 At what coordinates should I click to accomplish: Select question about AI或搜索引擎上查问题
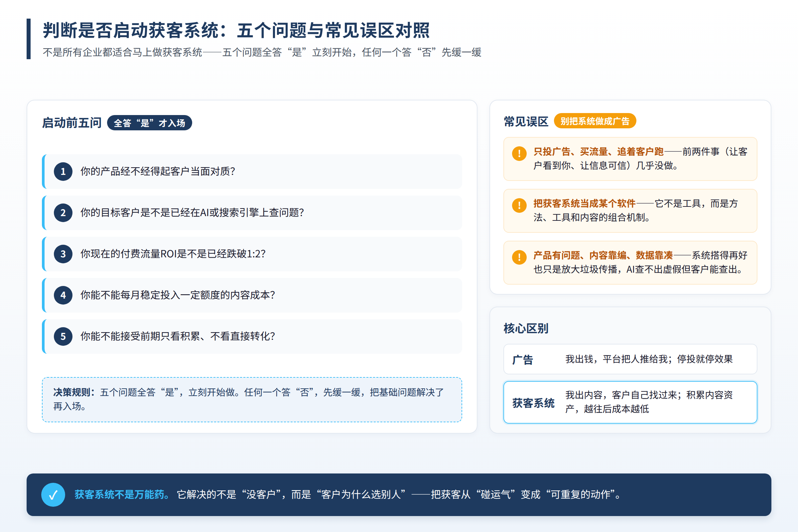(252, 213)
